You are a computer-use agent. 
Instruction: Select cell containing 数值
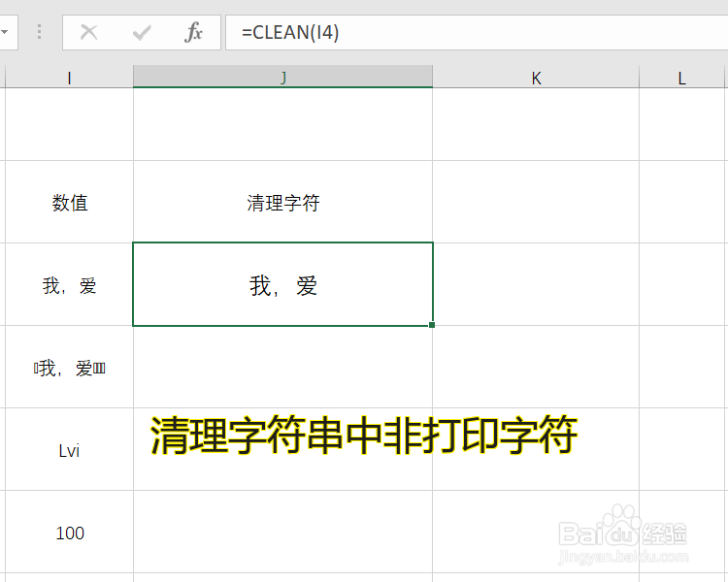tap(69, 202)
